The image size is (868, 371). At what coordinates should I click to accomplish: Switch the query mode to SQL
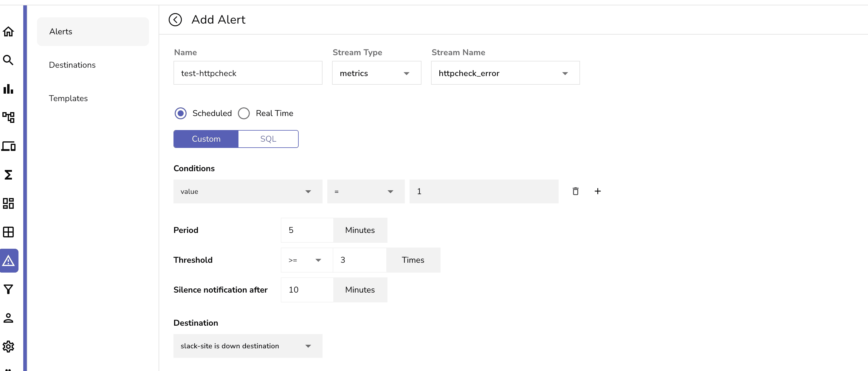(x=268, y=139)
